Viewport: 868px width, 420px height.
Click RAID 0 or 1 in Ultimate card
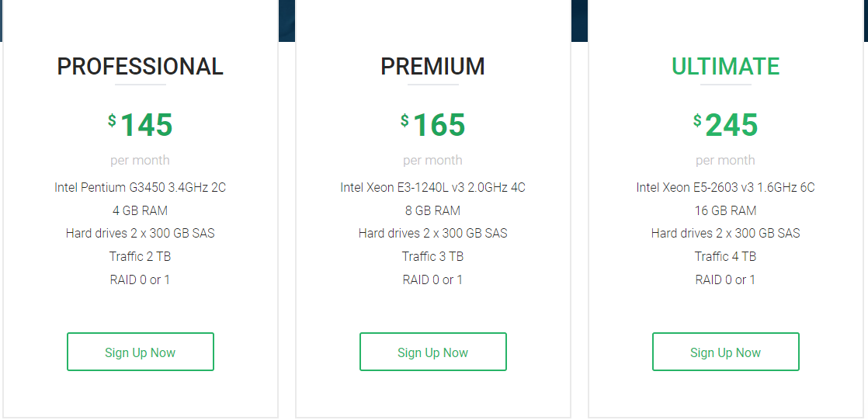click(725, 279)
